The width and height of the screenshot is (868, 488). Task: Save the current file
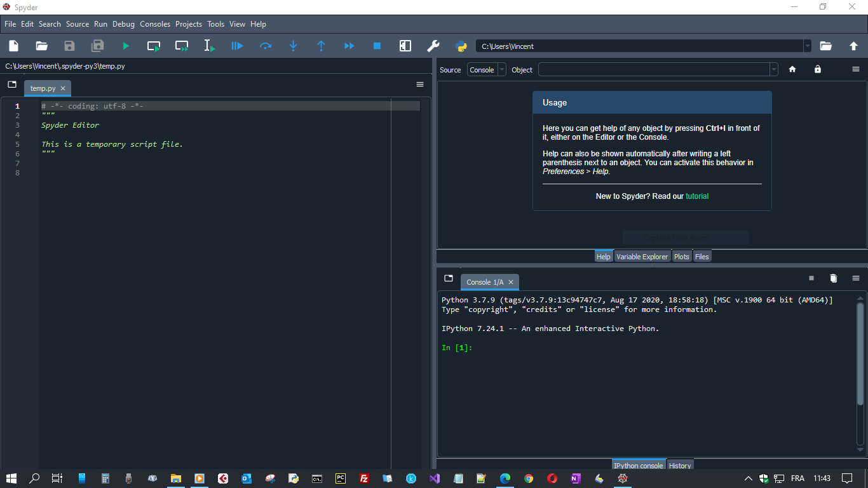[x=69, y=46]
